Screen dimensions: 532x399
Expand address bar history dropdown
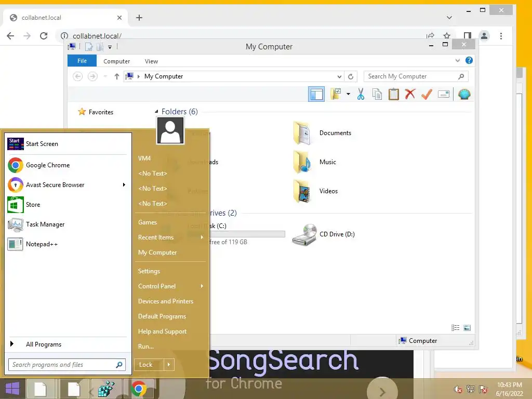(339, 76)
